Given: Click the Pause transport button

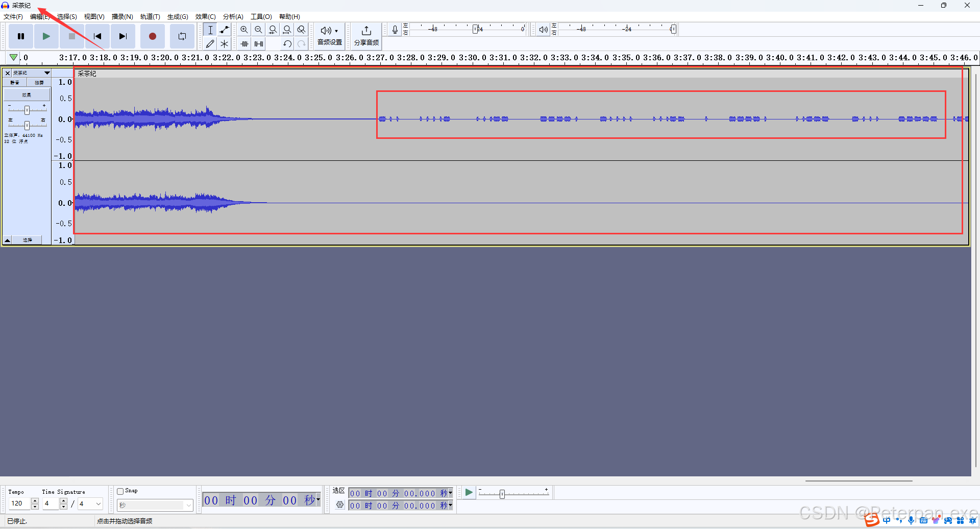Looking at the screenshot, I should click(21, 36).
